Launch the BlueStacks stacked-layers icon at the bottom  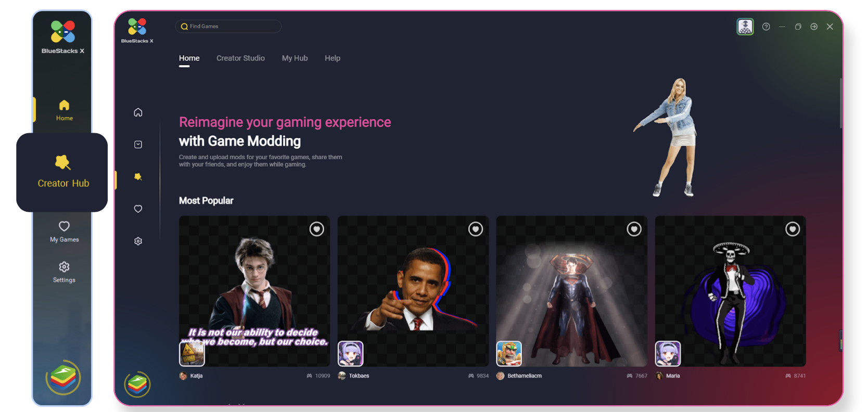pos(137,384)
